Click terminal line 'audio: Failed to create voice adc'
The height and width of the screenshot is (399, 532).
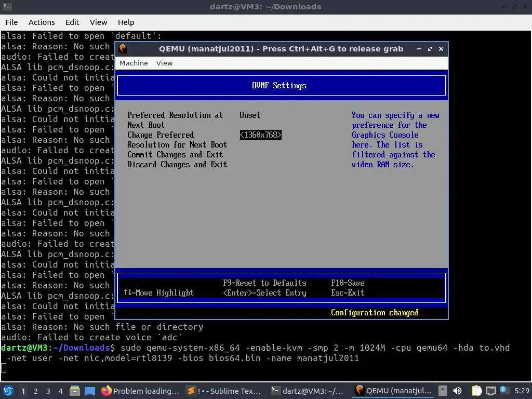[x=91, y=337]
